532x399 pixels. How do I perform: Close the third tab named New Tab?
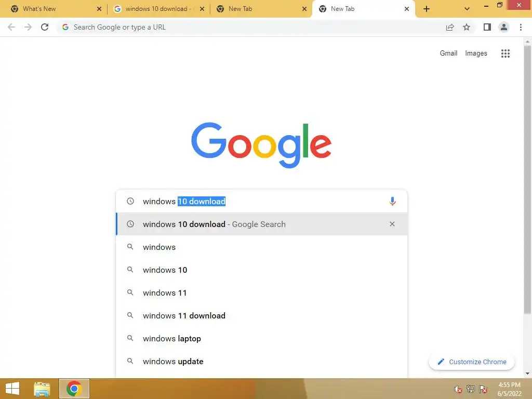pyautogui.click(x=304, y=9)
